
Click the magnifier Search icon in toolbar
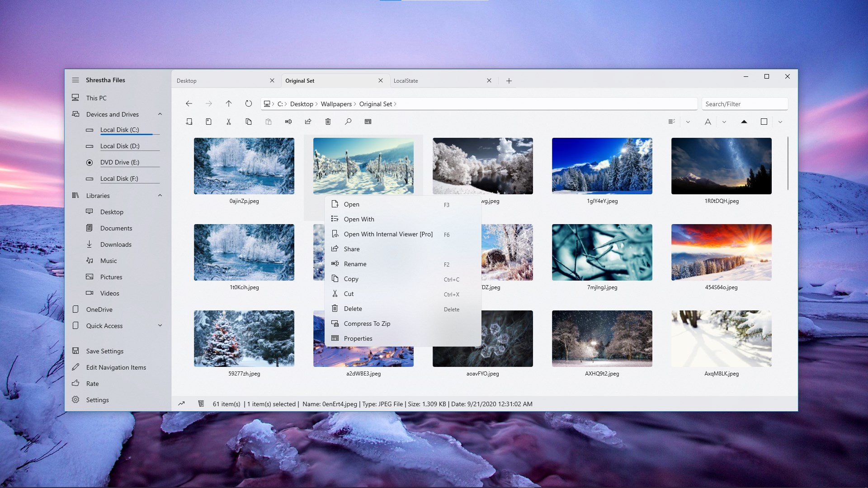[x=348, y=122]
